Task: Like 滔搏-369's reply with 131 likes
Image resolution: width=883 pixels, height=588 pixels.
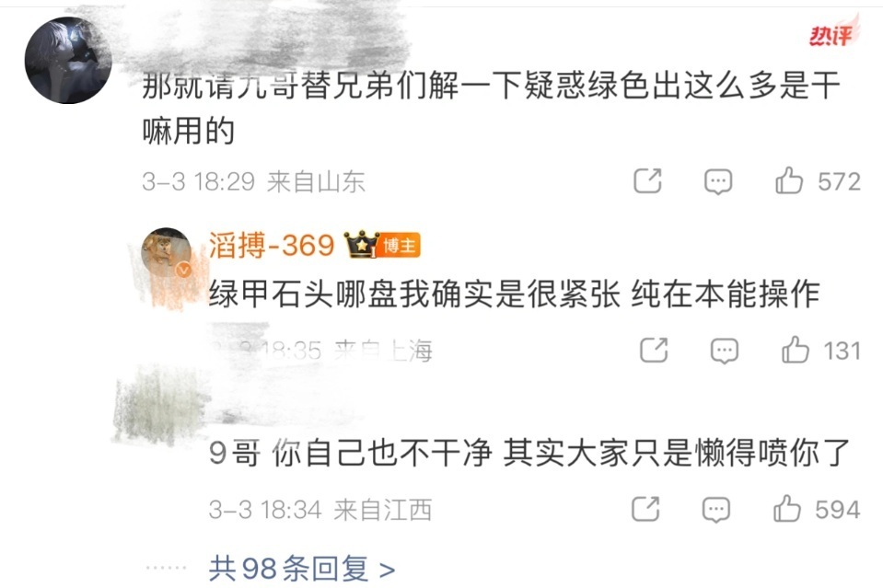Action: point(796,350)
